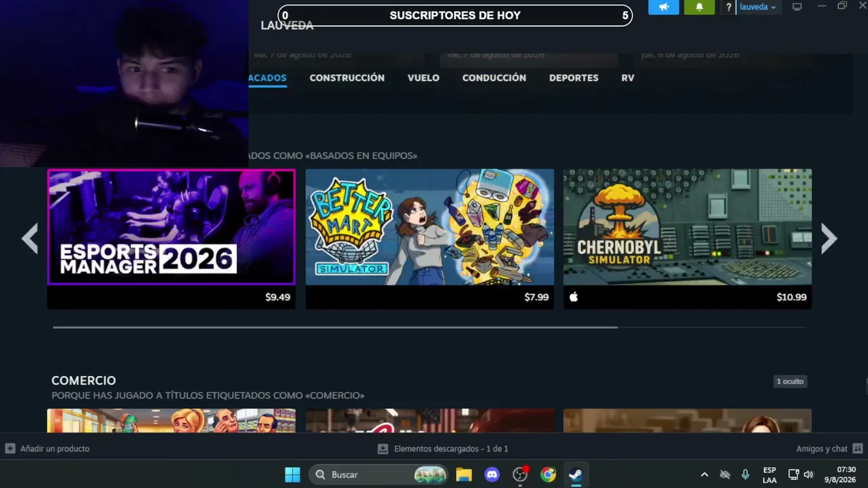Select the Construcción category tab
Screen dimensions: 868x488
click(347, 78)
